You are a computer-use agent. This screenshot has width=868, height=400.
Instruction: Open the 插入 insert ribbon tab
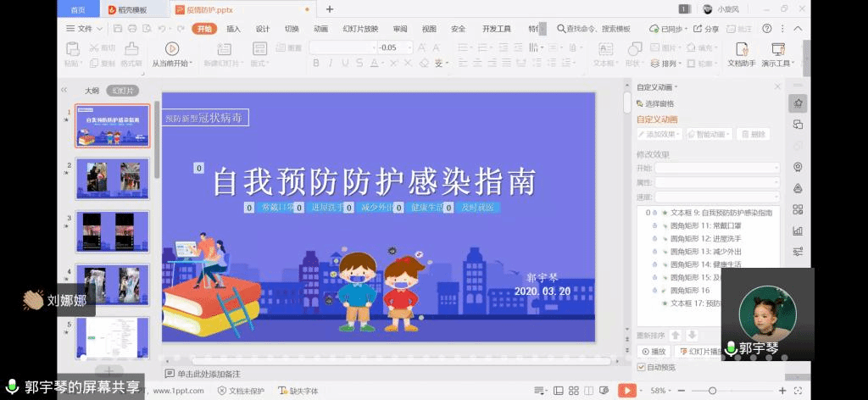coord(233,29)
